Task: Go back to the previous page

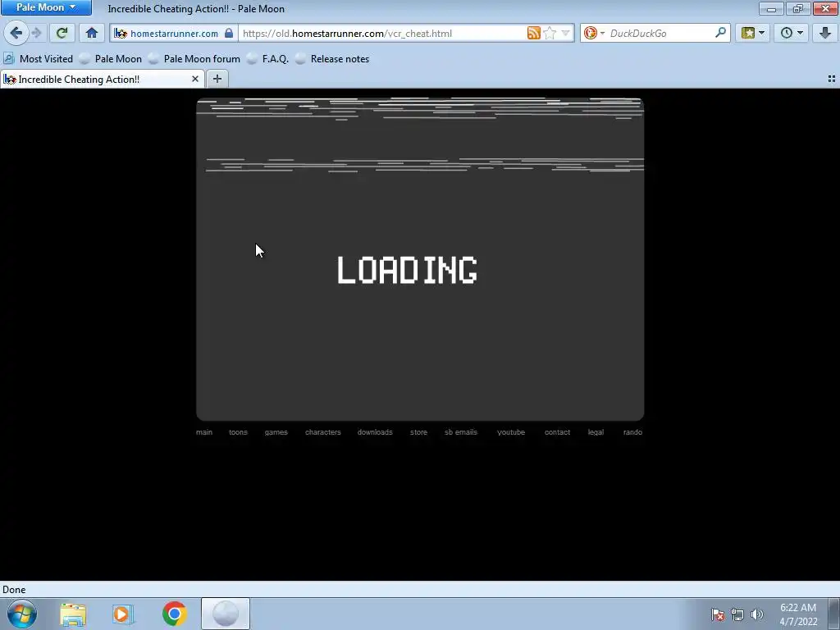Action: tap(16, 33)
